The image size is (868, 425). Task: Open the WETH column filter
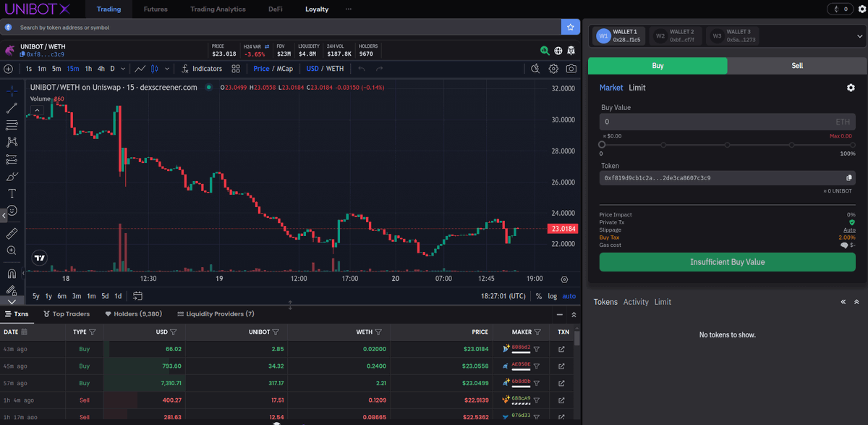tap(378, 332)
